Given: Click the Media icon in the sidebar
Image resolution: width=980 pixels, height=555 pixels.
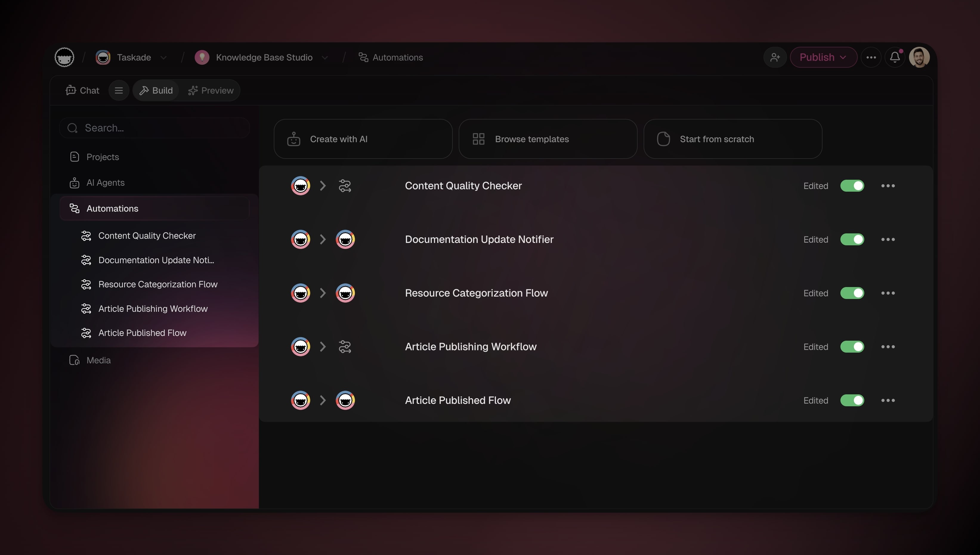Looking at the screenshot, I should pos(74,360).
